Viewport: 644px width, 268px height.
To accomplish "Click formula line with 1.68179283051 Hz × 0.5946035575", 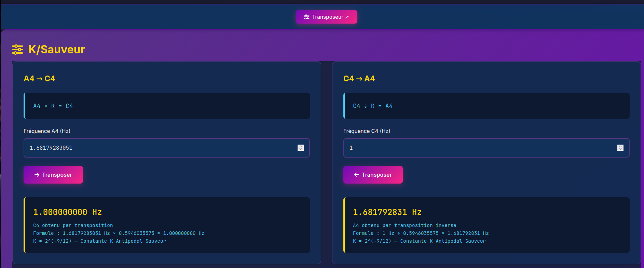I will pos(119,233).
